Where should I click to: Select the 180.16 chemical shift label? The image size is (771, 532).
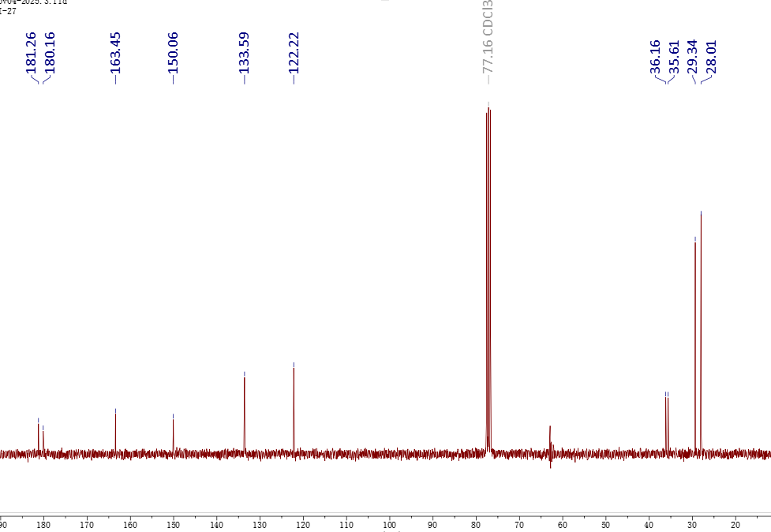click(x=50, y=53)
